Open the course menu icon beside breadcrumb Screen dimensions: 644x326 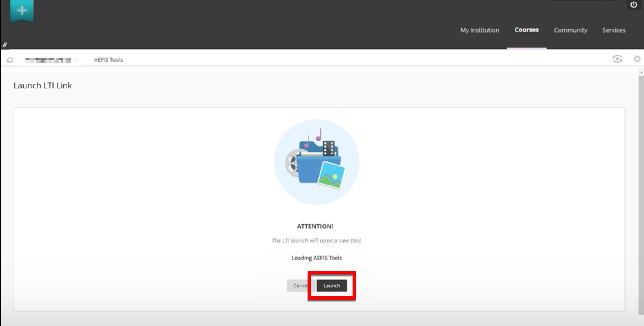tap(10, 60)
